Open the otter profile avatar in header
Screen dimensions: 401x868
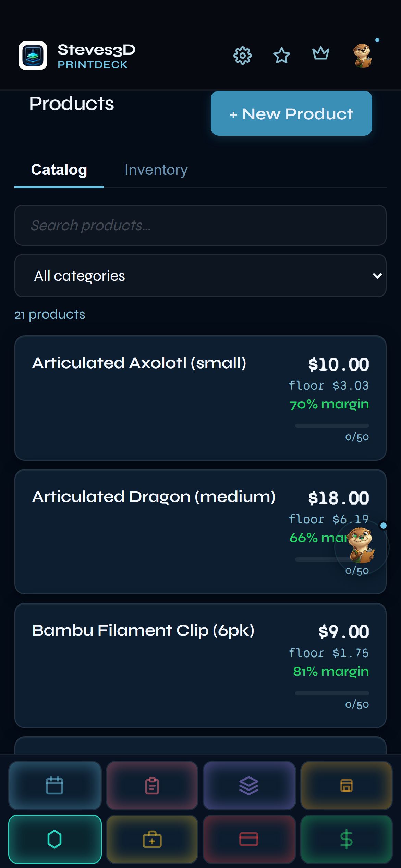363,55
